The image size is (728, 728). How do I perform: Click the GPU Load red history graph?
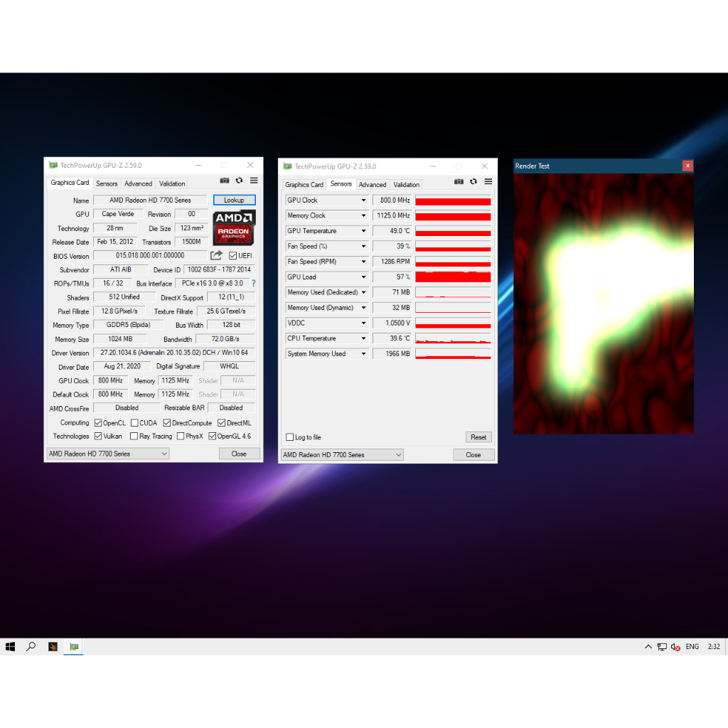pyautogui.click(x=453, y=277)
